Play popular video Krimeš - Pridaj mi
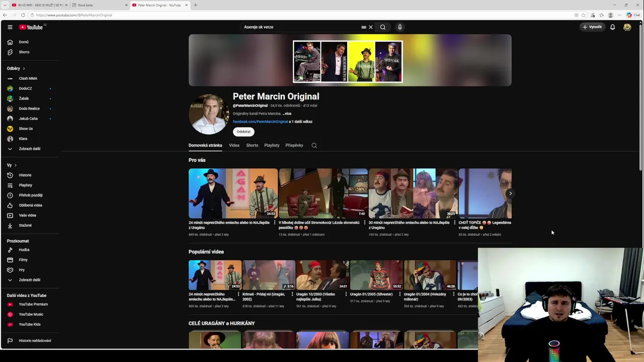This screenshot has height=362, width=644. coord(269,275)
